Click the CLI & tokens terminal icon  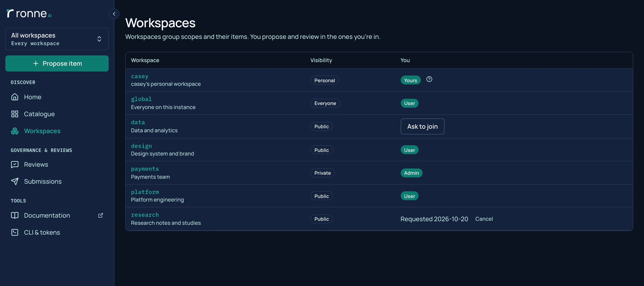(15, 232)
